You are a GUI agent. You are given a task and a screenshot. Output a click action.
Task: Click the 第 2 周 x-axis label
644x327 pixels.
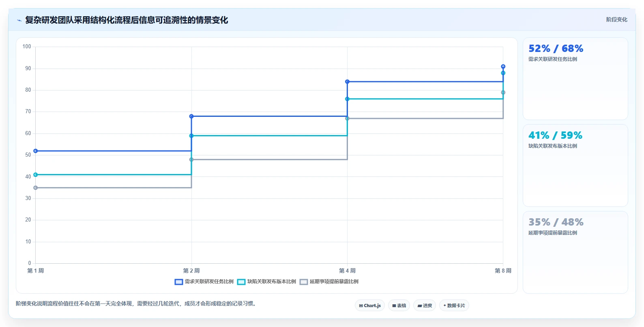(x=191, y=271)
